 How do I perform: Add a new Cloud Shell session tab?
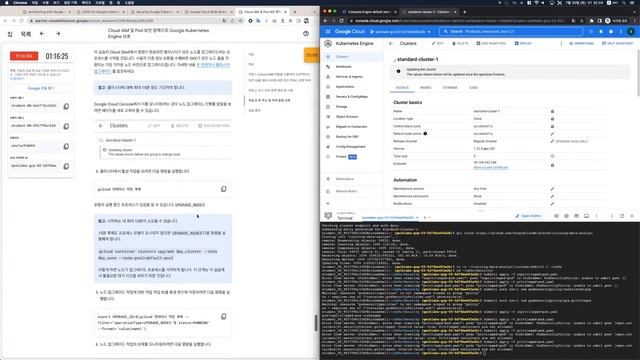[424, 218]
